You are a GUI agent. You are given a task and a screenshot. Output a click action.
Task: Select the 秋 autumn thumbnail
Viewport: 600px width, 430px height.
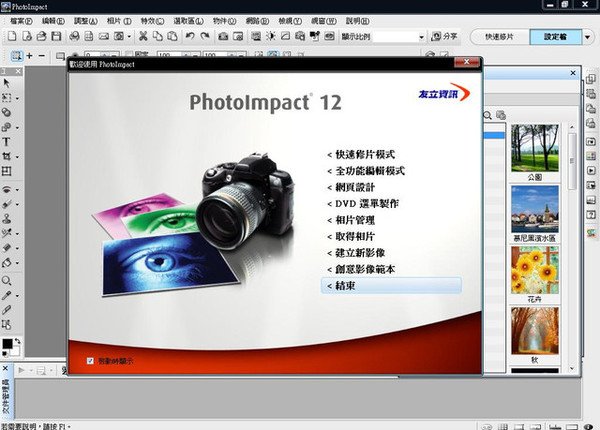[x=535, y=331]
